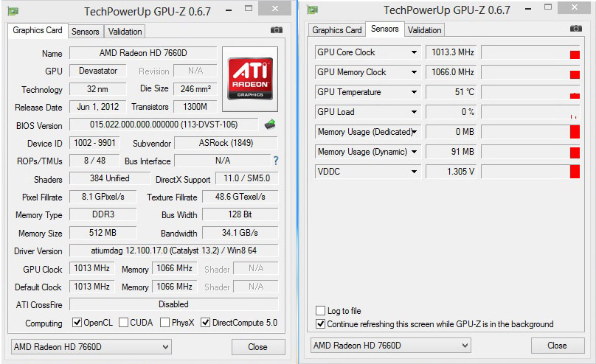Viewport: 596px width, 364px height.
Task: Open the GPU Memory Clock sensor dropdown
Action: coord(414,72)
